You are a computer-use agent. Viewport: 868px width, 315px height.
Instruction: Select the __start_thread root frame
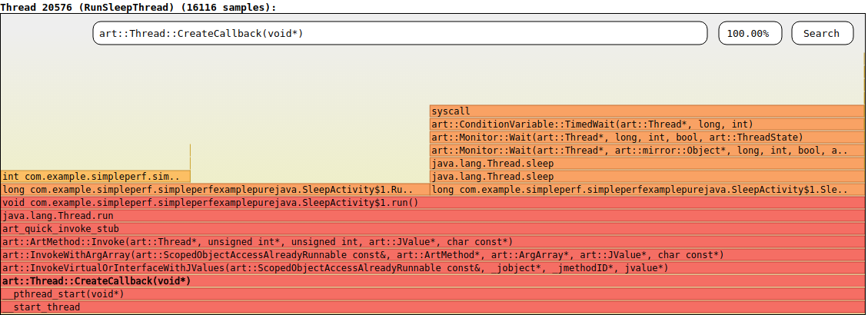pos(433,307)
